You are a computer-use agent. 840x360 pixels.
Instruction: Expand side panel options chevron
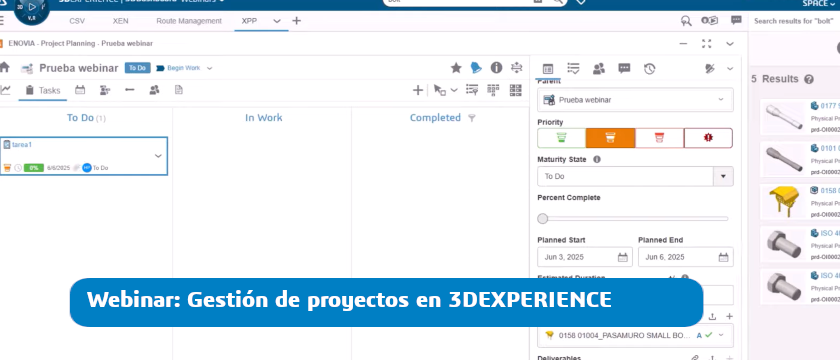(x=730, y=68)
